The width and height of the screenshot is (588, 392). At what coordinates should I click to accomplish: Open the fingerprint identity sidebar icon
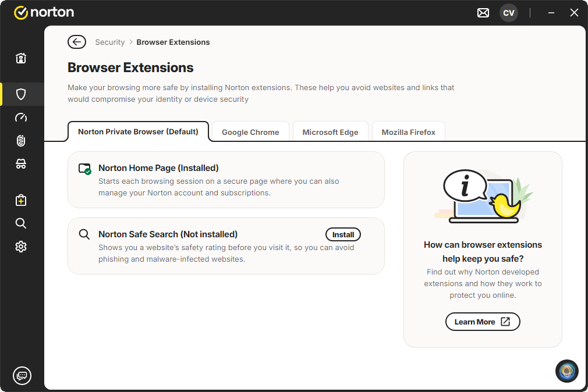coord(21,141)
